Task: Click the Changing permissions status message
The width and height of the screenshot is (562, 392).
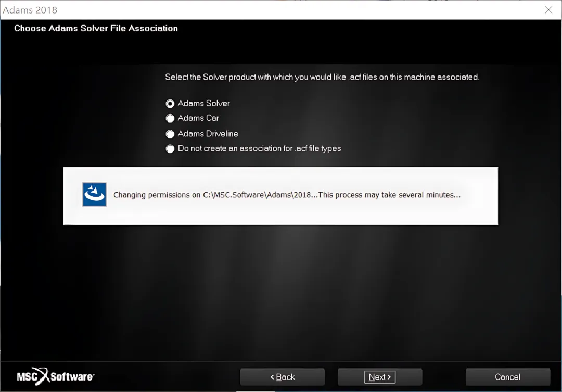Action: [287, 195]
